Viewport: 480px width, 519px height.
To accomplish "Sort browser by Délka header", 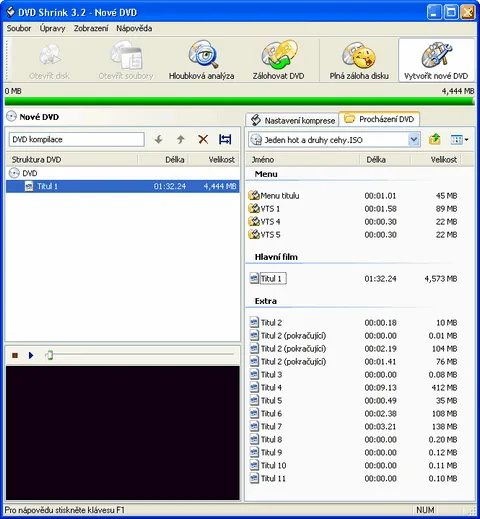I will tap(385, 160).
